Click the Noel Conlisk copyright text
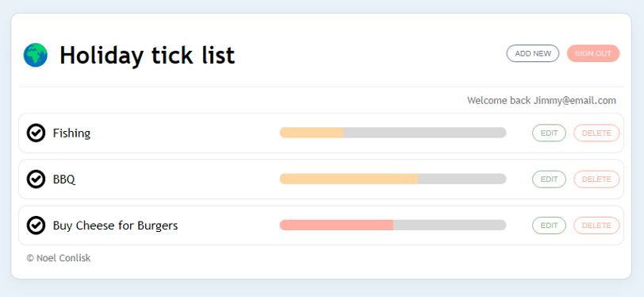The width and height of the screenshot is (644, 297). click(59, 258)
